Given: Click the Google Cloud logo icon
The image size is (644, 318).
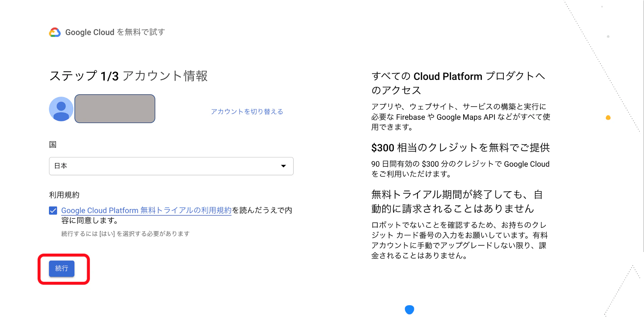Looking at the screenshot, I should (x=55, y=32).
